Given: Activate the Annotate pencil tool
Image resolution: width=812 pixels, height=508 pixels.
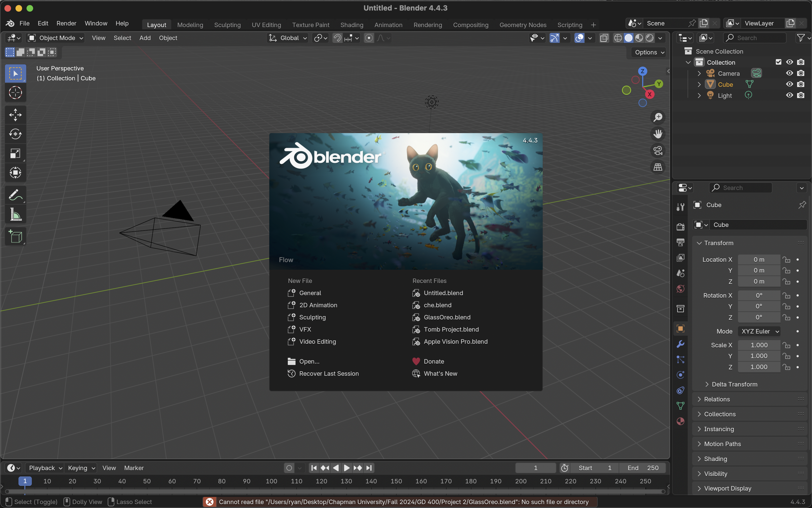Looking at the screenshot, I should (x=15, y=195).
